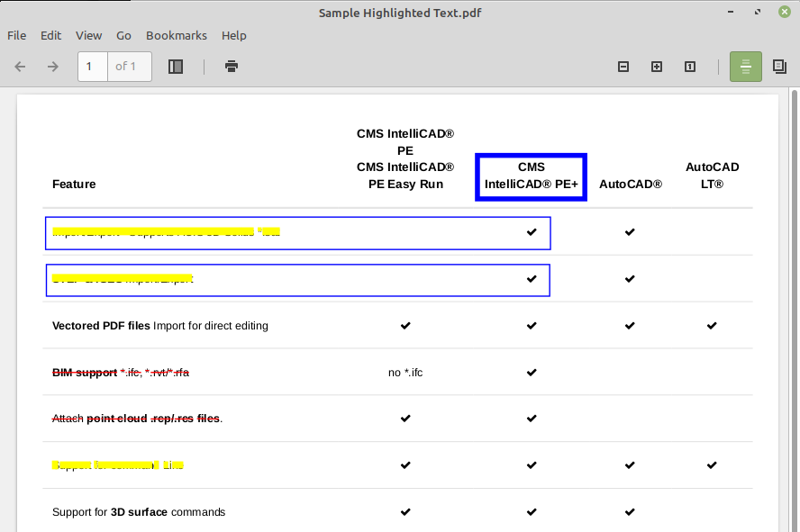Click AutoCAD checkmark in 3D surface row

tap(630, 511)
